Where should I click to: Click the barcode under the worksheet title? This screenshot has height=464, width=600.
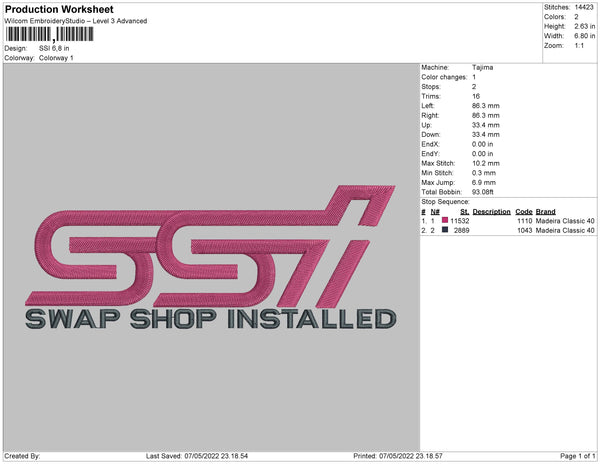click(x=43, y=35)
